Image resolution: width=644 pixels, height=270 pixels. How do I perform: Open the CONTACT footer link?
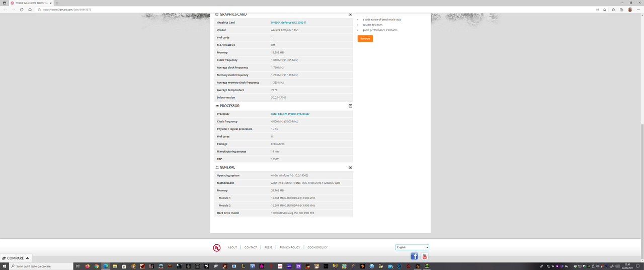[251, 247]
